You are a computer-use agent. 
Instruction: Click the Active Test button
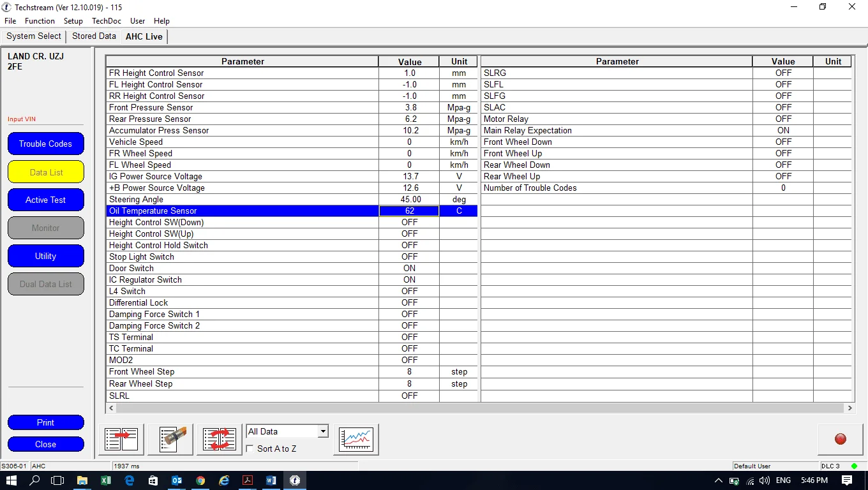45,200
